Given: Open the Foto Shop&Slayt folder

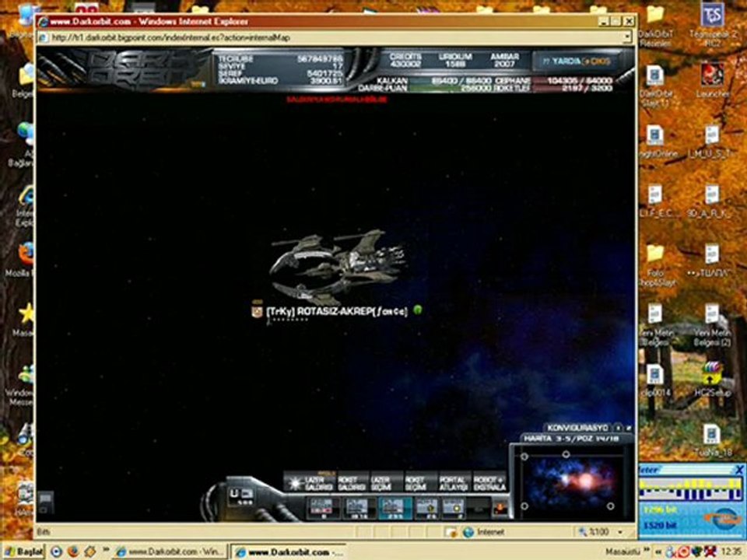Looking at the screenshot, I should 655,266.
